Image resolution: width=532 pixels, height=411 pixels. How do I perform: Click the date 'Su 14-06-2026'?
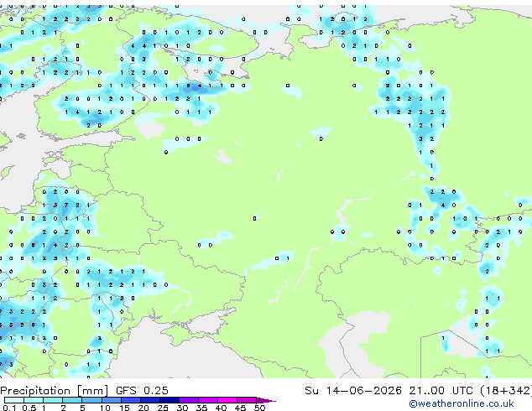tap(353, 391)
